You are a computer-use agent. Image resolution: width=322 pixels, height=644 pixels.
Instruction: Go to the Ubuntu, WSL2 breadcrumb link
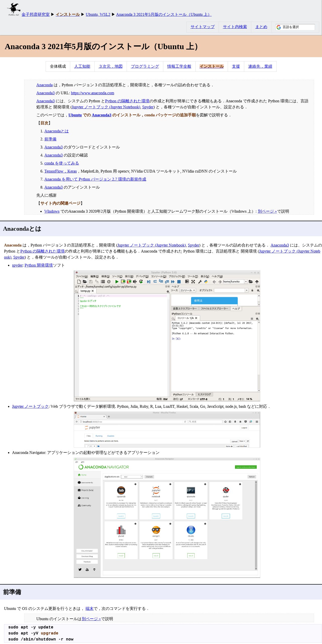coord(98,15)
